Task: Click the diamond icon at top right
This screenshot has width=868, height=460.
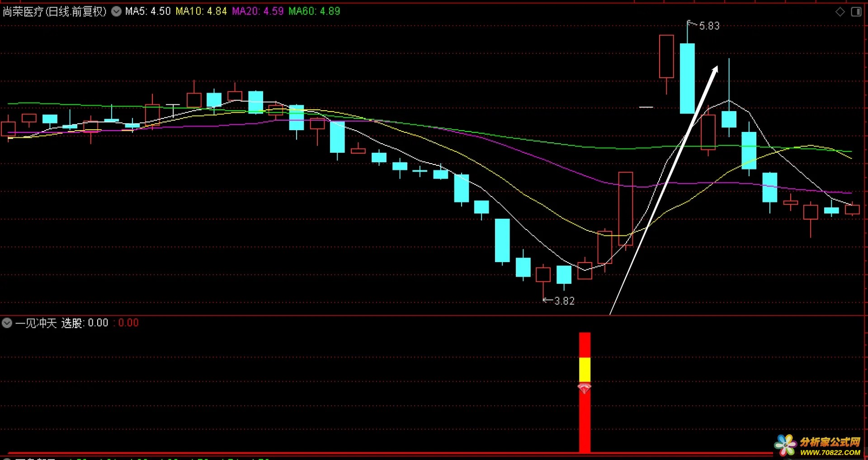Action: [x=840, y=12]
